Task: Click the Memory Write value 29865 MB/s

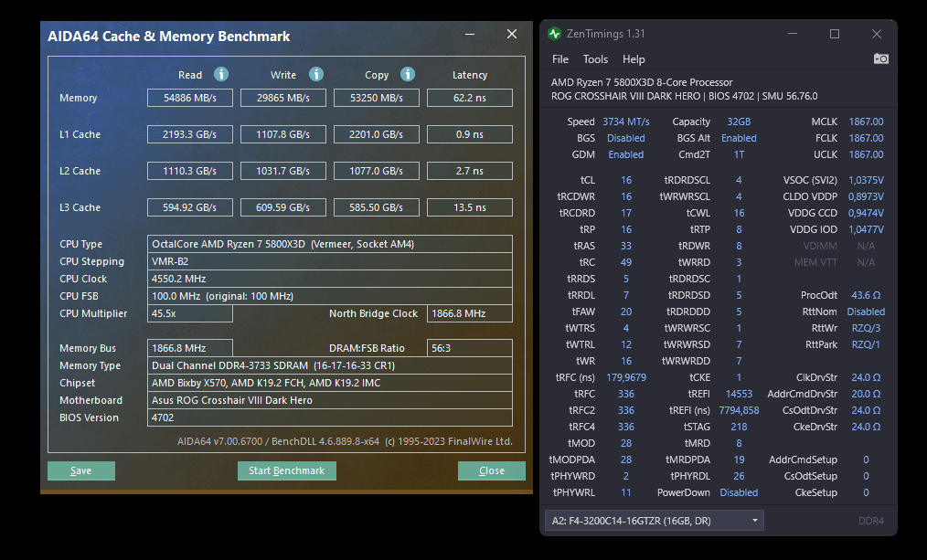Action: coord(283,98)
